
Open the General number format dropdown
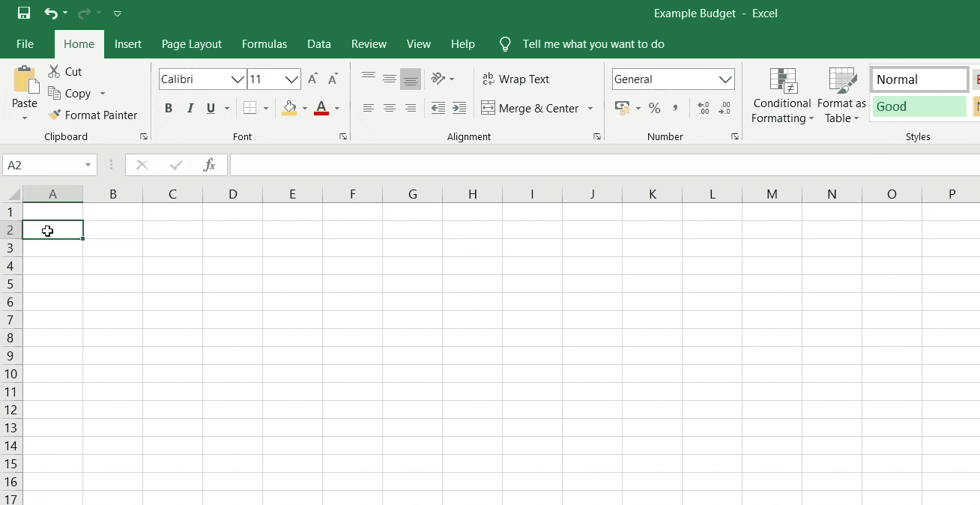pyautogui.click(x=725, y=79)
